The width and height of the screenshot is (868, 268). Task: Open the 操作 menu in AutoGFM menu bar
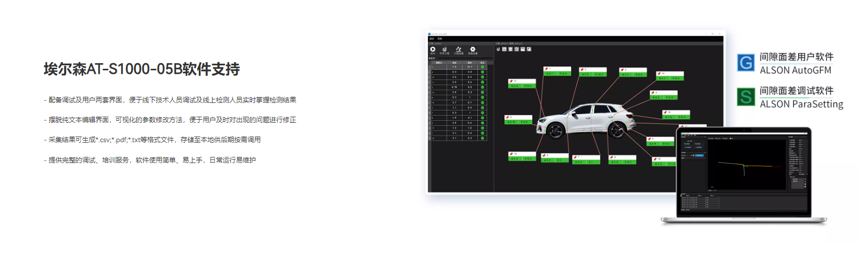point(431,39)
